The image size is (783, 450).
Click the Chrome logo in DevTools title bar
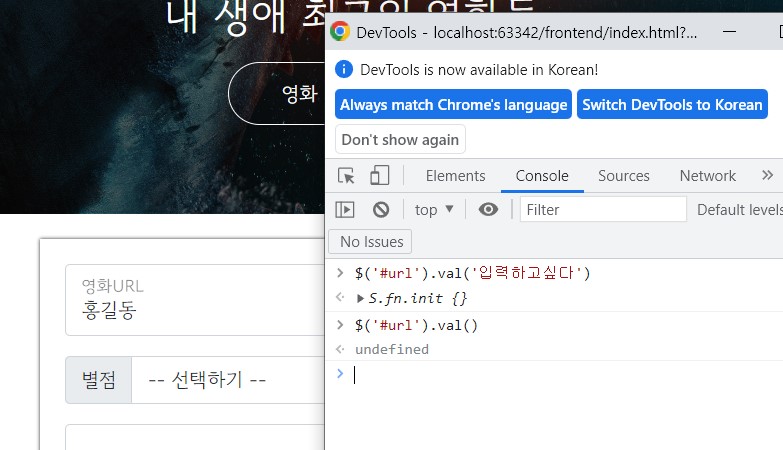tap(340, 31)
